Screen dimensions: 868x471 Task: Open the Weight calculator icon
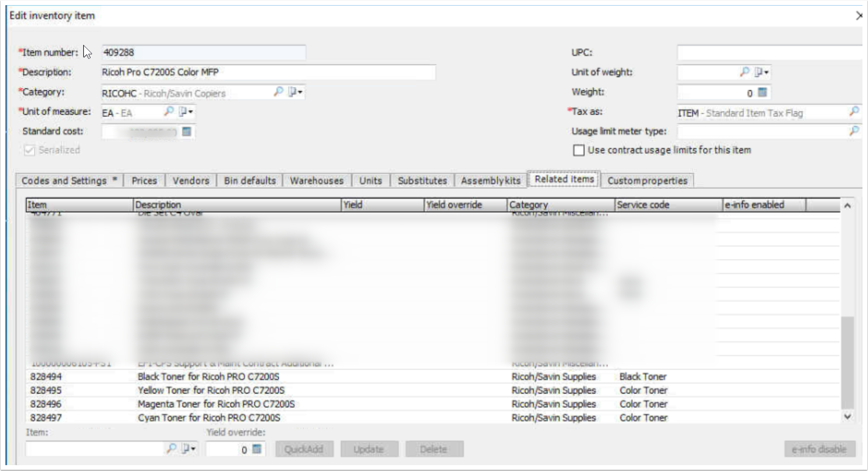click(762, 92)
